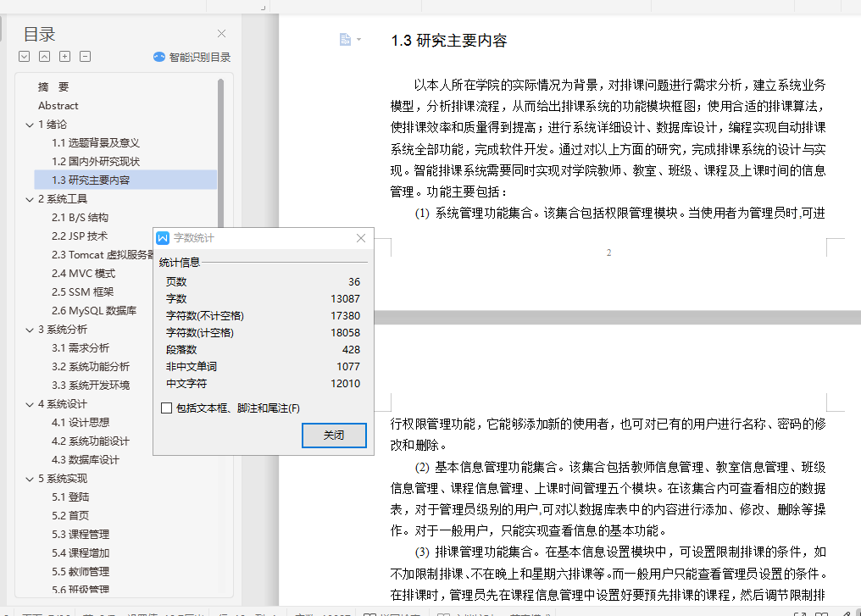Collapse the 2 系统工具 chapter chevron
Image resolution: width=861 pixels, height=616 pixels.
tap(30, 199)
